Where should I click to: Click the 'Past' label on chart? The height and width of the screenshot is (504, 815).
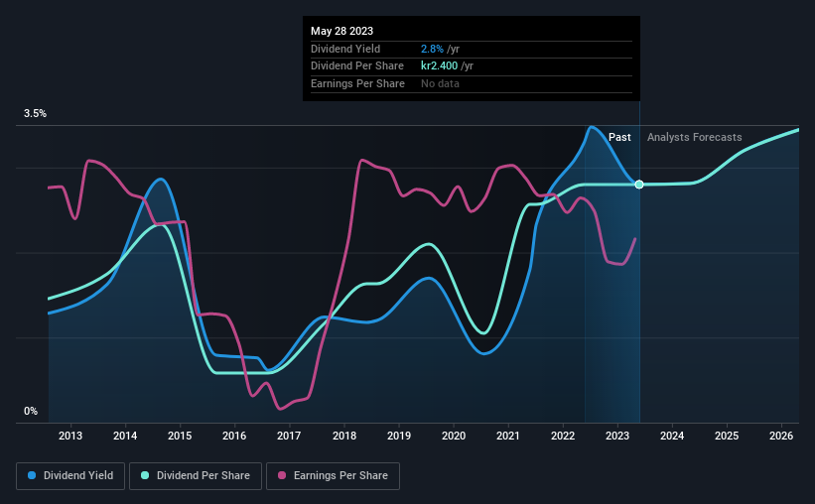619,137
